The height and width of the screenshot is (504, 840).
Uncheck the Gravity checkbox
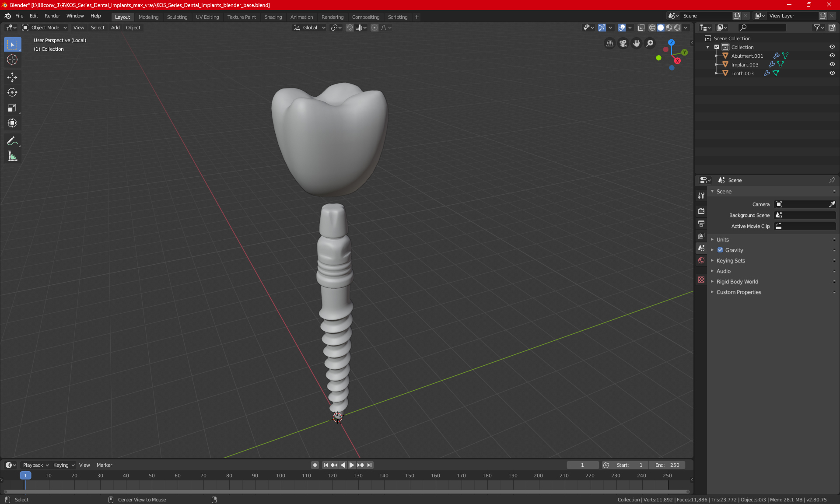(720, 250)
